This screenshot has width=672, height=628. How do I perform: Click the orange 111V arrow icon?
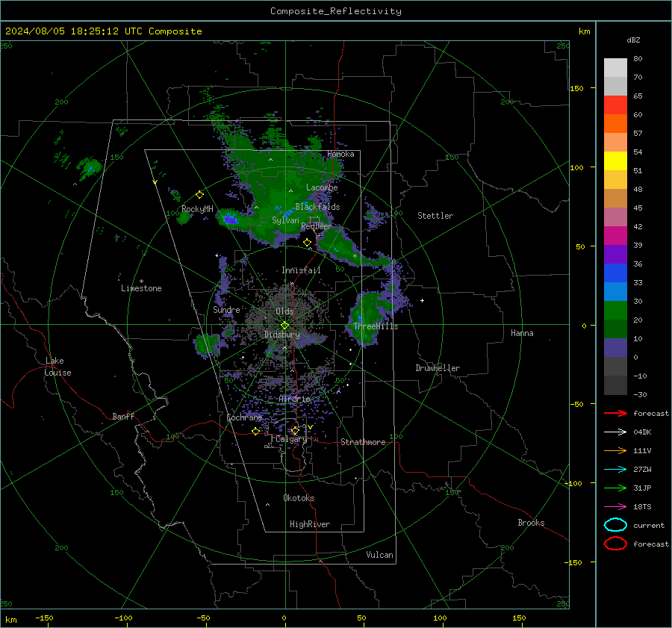[x=615, y=450]
